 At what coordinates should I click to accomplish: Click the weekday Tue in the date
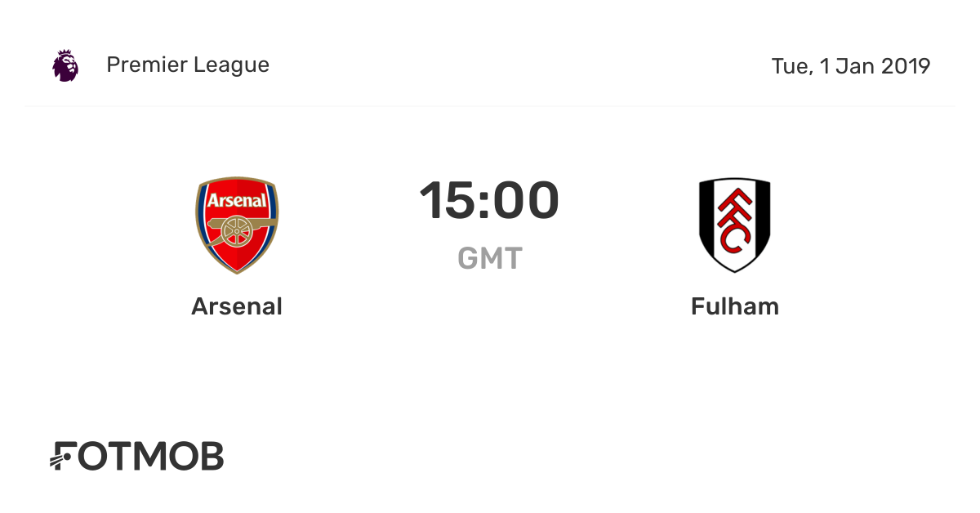(789, 66)
